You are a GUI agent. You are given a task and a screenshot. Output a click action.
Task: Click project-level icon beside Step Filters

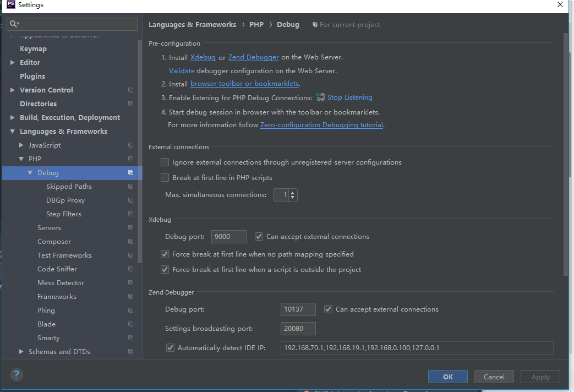click(130, 214)
